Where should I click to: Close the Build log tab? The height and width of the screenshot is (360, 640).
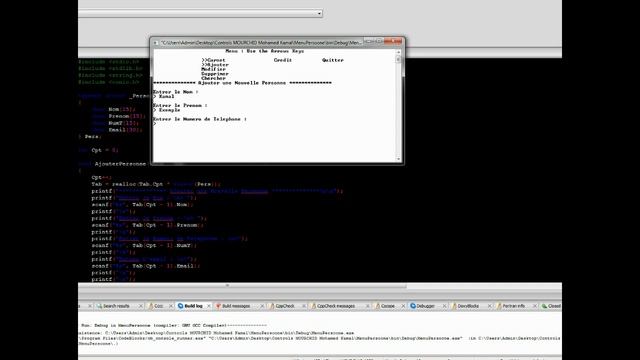(209, 306)
